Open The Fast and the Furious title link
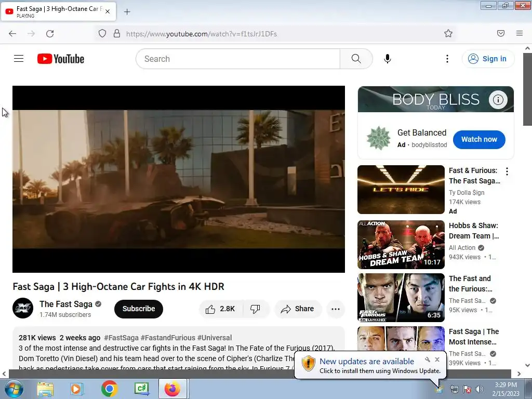Image resolution: width=532 pixels, height=399 pixels. pyautogui.click(x=470, y=284)
